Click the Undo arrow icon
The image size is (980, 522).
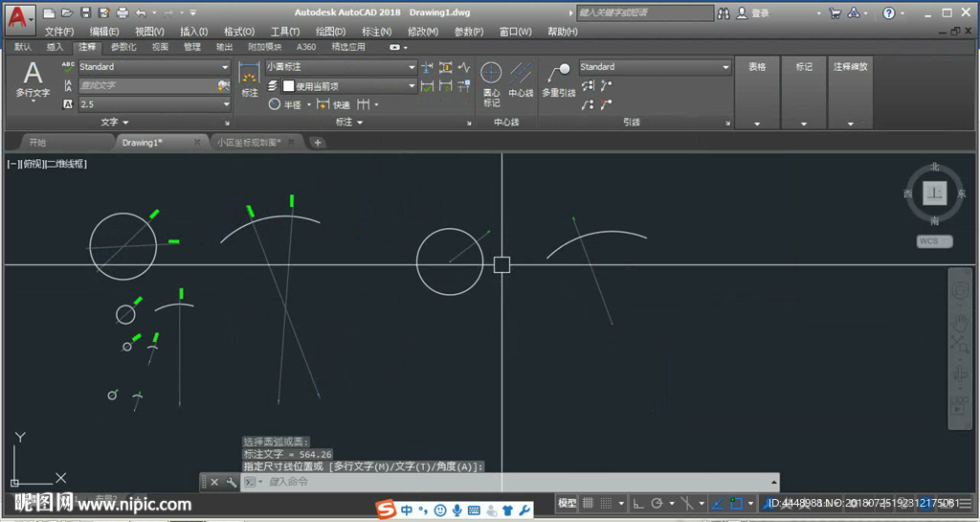141,12
